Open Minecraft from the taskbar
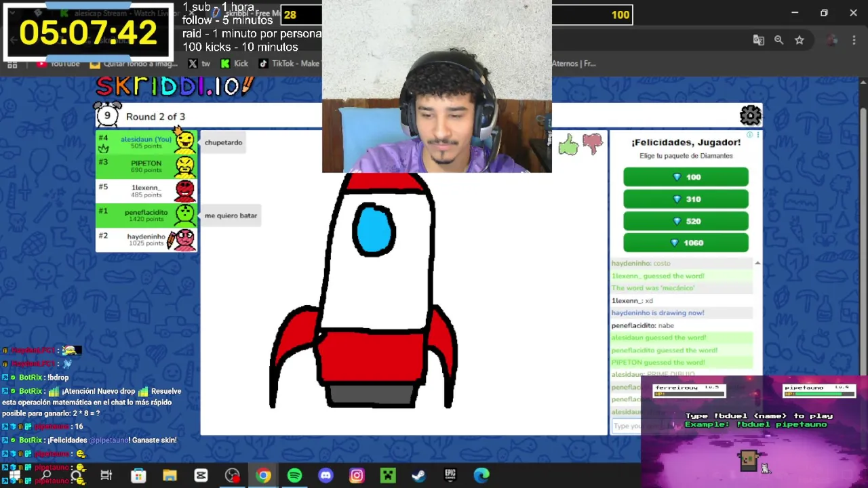 coord(388,475)
